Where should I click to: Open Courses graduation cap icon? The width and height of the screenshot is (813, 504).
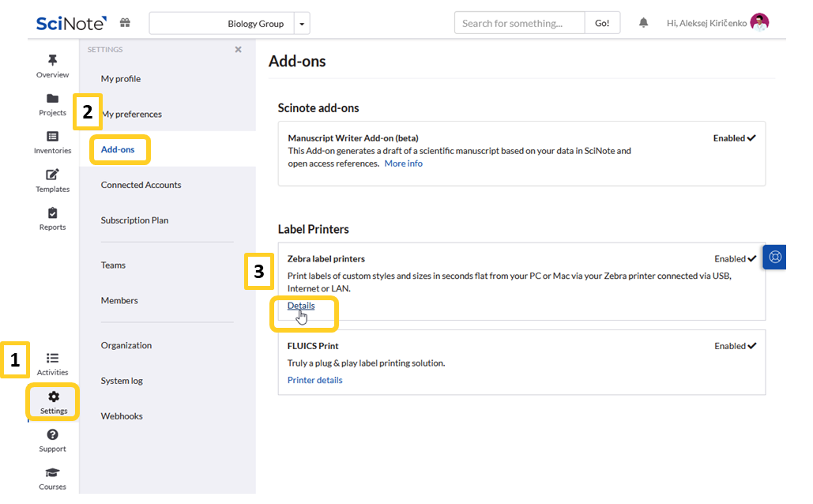point(52,473)
